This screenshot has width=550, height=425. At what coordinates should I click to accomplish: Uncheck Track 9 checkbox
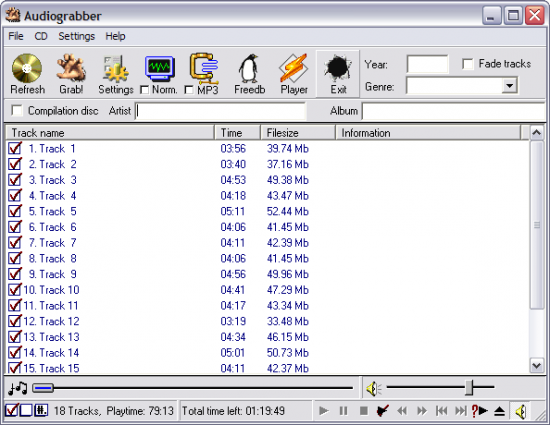coord(15,274)
